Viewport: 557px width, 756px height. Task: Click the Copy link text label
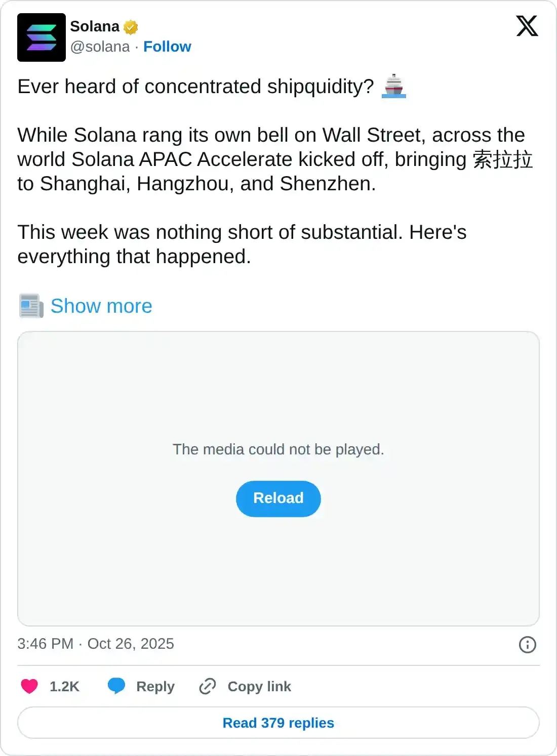259,686
